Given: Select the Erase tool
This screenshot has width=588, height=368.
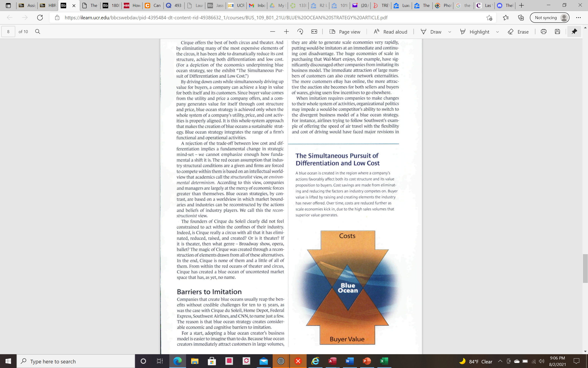Looking at the screenshot, I should click(518, 32).
